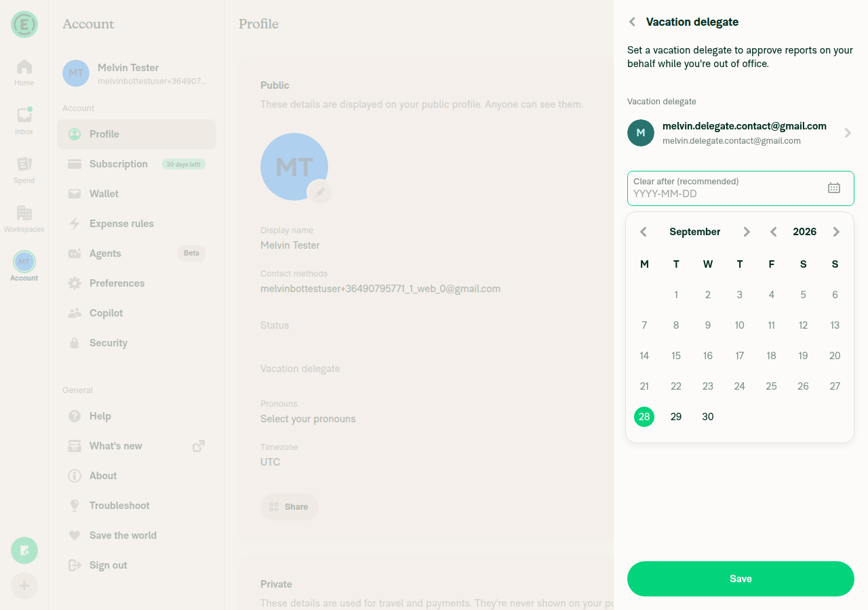Screen dimensions: 868x610
Task: Click the delegate's green M avatar
Action: [x=641, y=133]
